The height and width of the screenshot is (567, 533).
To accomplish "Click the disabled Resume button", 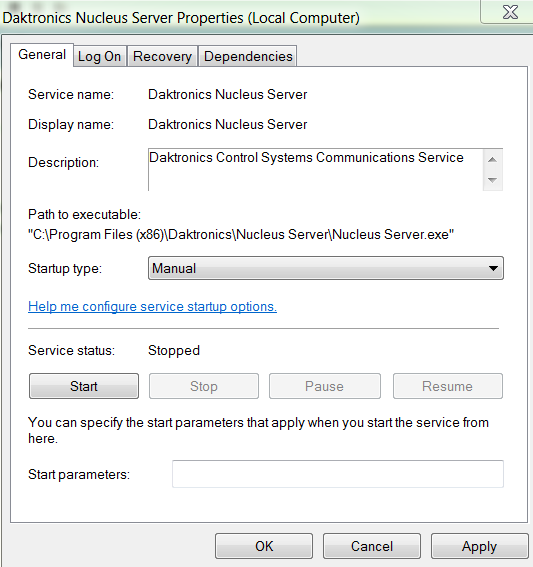I will point(448,386).
